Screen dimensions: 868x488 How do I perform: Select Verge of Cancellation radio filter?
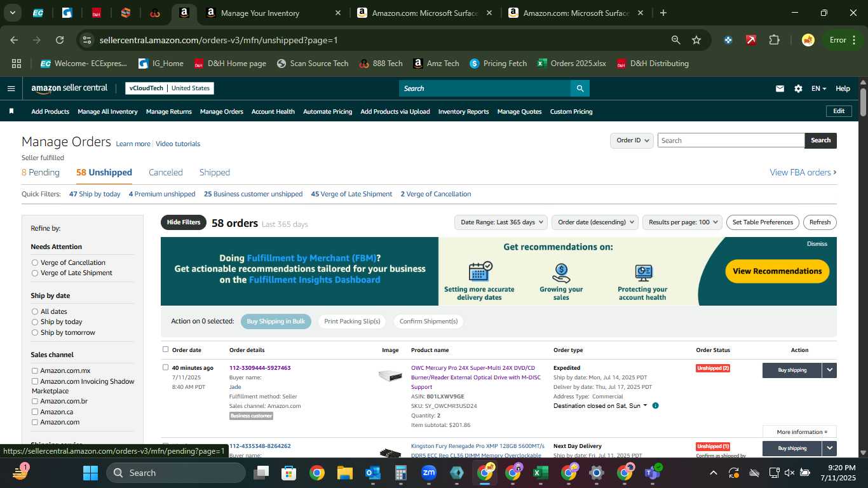click(35, 262)
